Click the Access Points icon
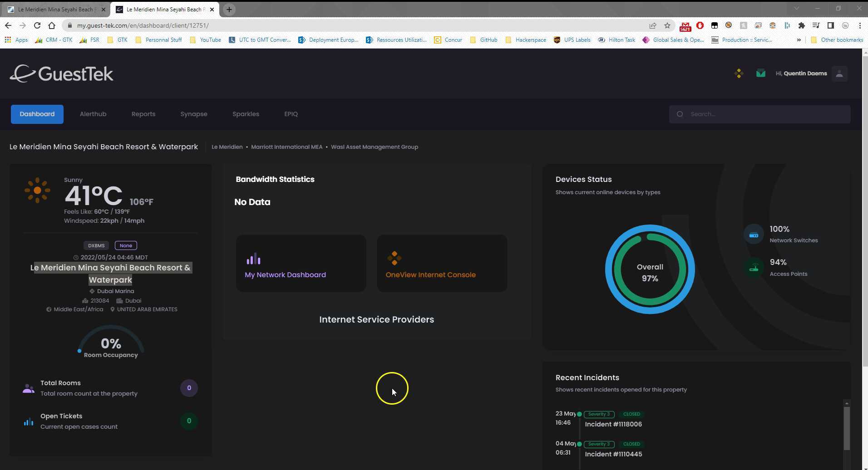Image resolution: width=868 pixels, height=470 pixels. point(753,268)
